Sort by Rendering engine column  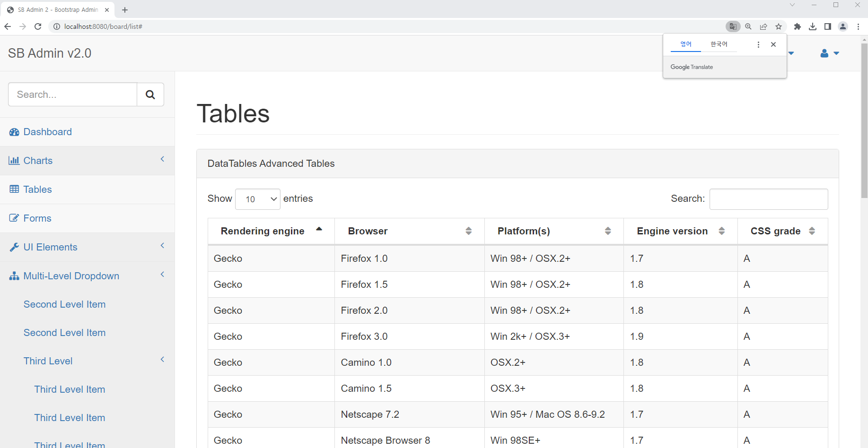click(x=271, y=231)
